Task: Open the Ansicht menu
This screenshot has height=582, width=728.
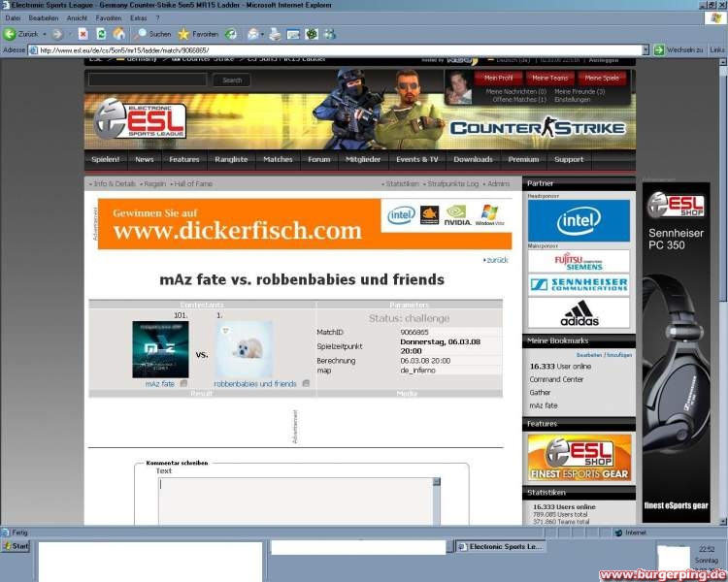Action: tap(77, 18)
